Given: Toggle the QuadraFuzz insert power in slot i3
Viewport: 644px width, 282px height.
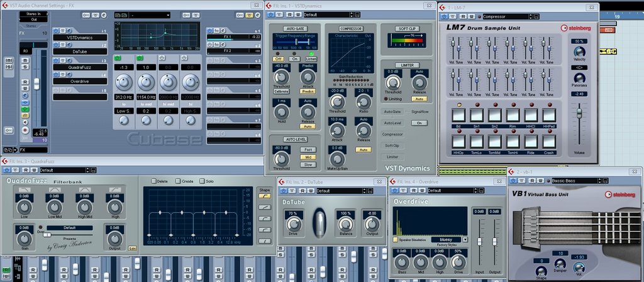Looking at the screenshot, I should coord(56,60).
